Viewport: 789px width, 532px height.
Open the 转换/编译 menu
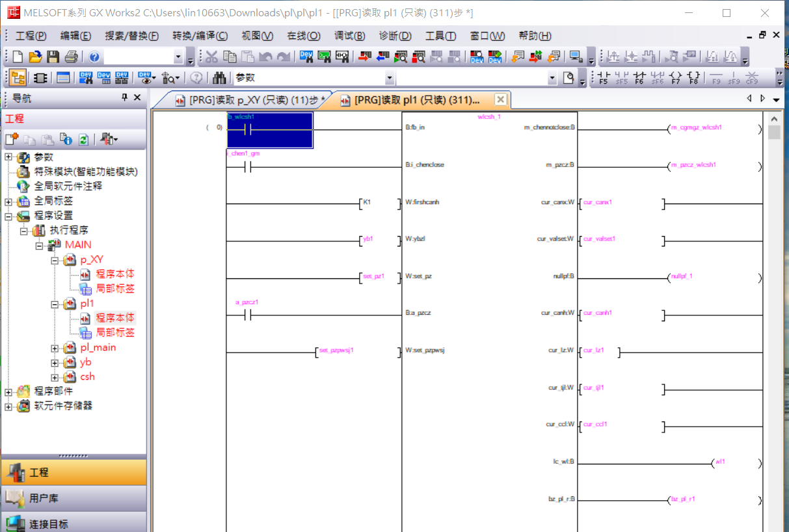(x=200, y=36)
